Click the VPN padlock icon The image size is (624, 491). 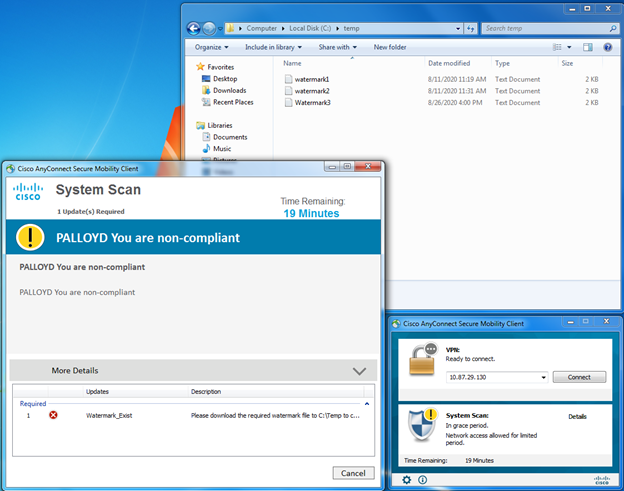423,359
